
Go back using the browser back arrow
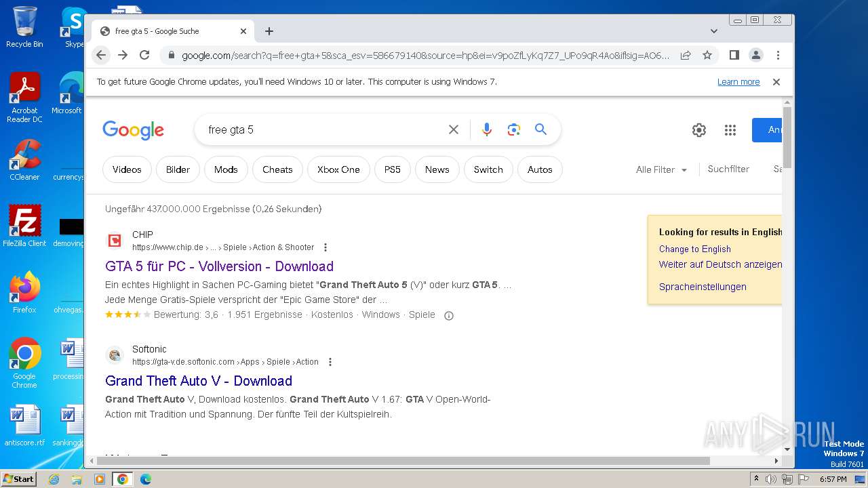[101, 55]
